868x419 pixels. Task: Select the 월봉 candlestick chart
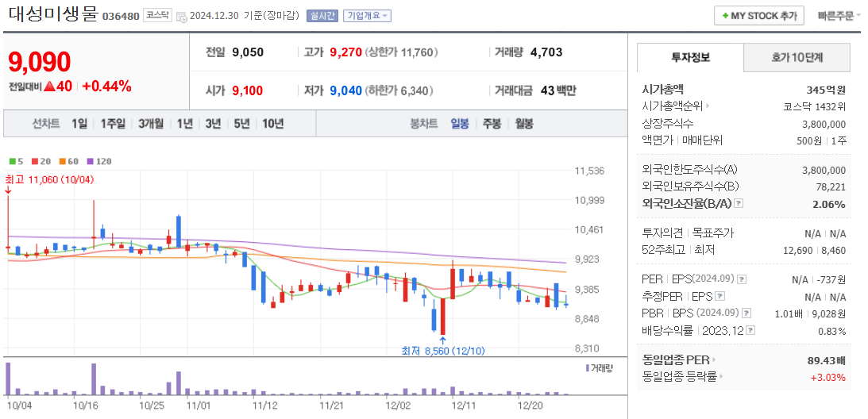click(x=524, y=124)
